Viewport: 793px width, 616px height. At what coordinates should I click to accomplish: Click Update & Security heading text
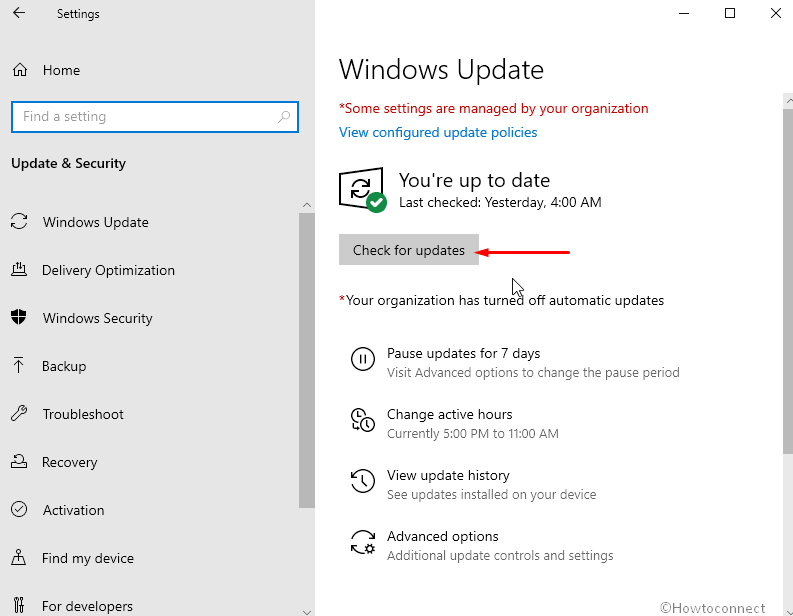(x=68, y=163)
